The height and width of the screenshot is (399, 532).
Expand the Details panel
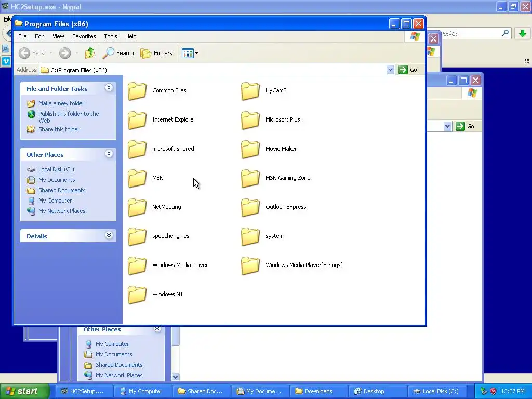[x=109, y=235]
